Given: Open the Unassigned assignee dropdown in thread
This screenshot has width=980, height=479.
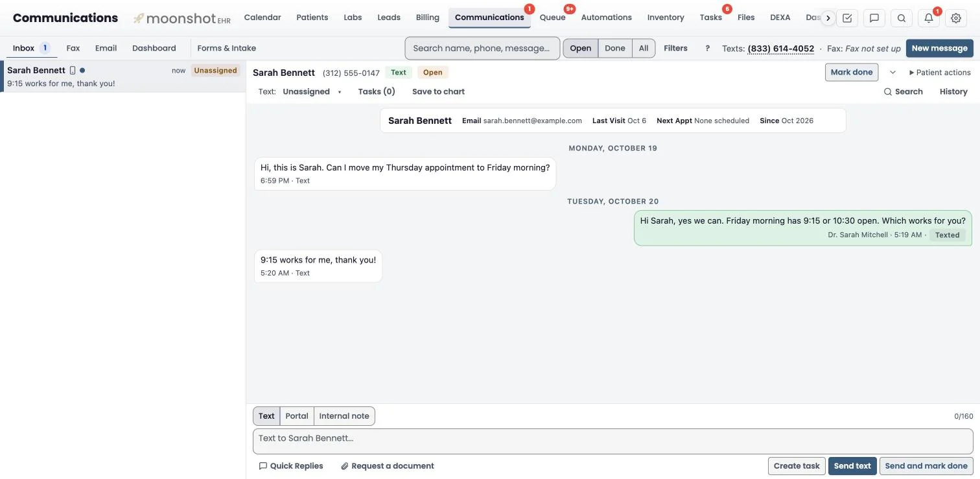Looking at the screenshot, I should coord(312,91).
